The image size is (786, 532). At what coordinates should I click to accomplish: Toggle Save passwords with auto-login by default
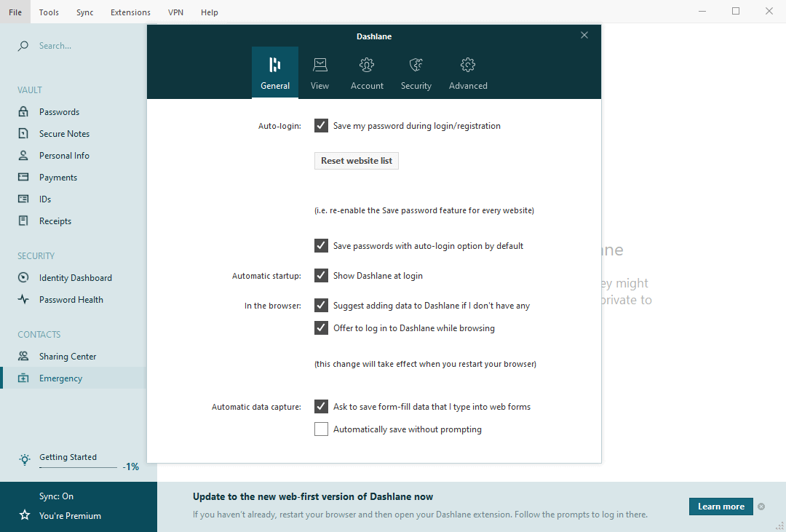pos(322,246)
